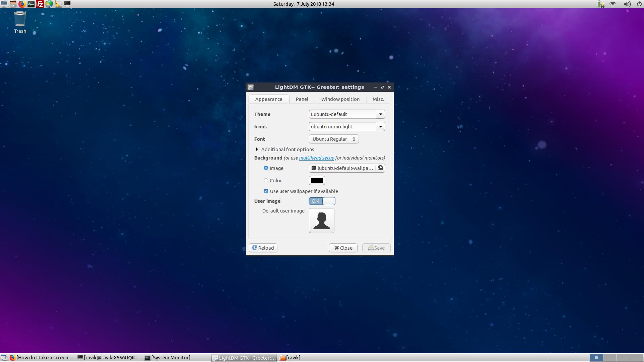The image size is (644, 362).
Task: Click the file manager drawer icon
Action: point(13,4)
